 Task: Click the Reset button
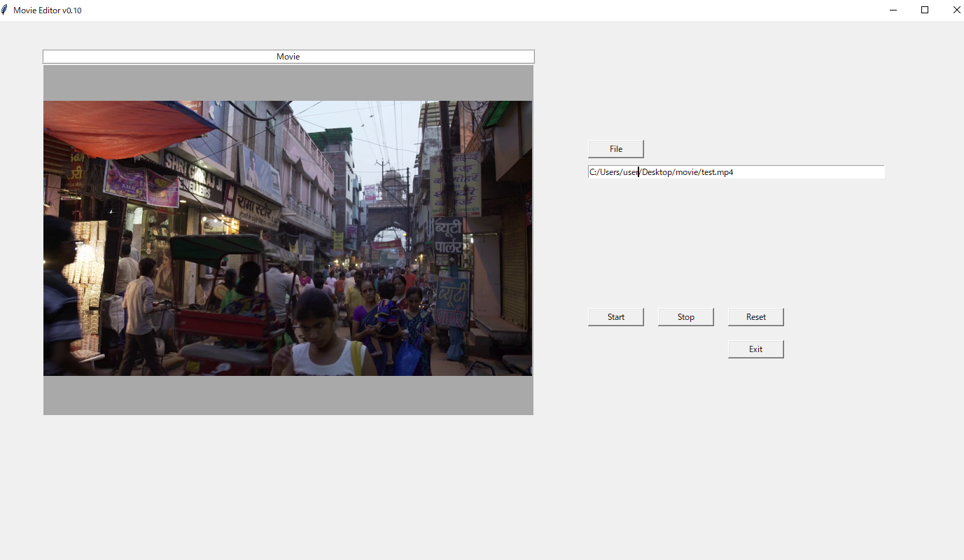point(755,317)
